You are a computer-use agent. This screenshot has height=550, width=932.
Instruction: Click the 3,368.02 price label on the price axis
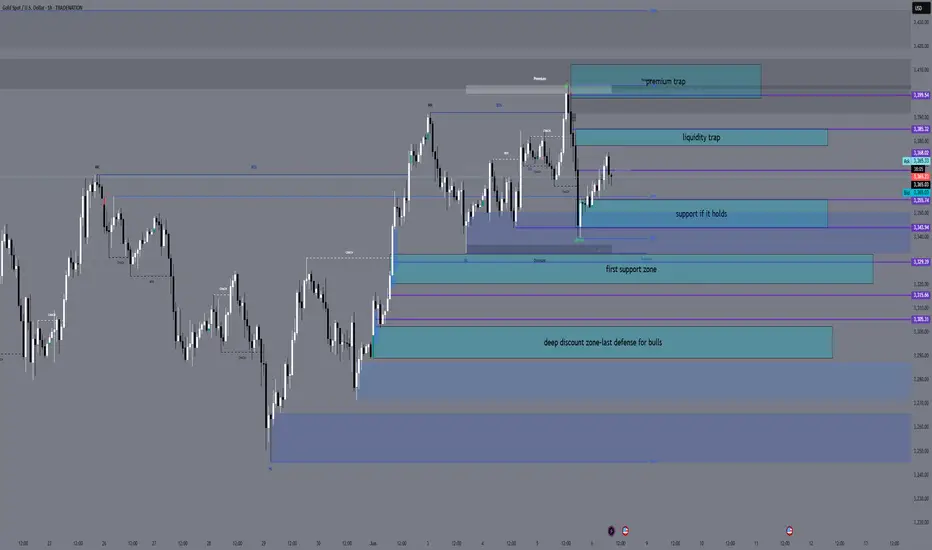point(921,153)
